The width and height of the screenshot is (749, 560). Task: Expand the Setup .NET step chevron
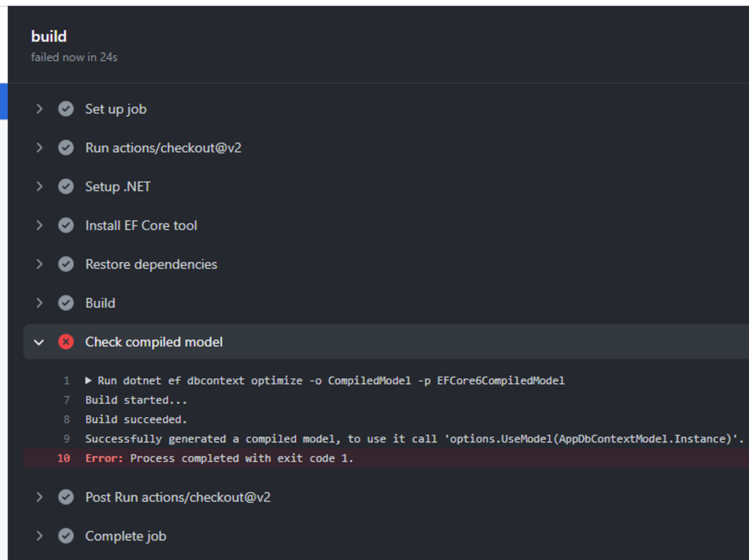(39, 187)
